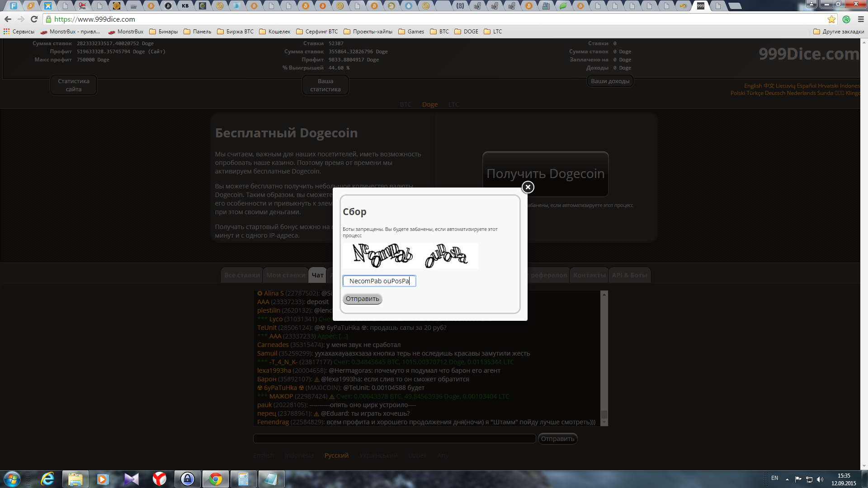Screen dimensions: 868x488
Task: Select Doge currency link
Action: coord(429,104)
